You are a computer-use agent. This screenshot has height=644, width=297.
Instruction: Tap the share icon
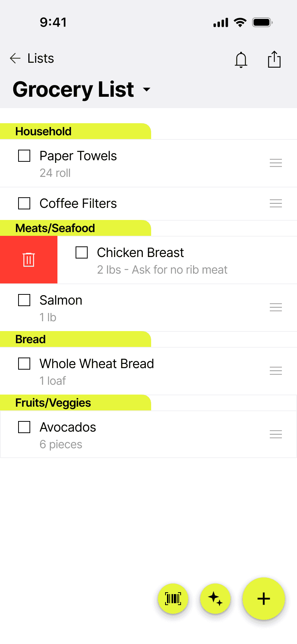pyautogui.click(x=274, y=59)
